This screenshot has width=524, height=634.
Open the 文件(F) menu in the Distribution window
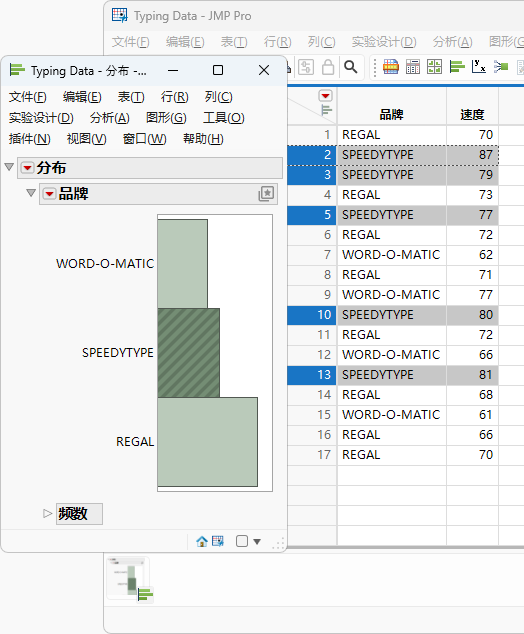click(x=28, y=97)
